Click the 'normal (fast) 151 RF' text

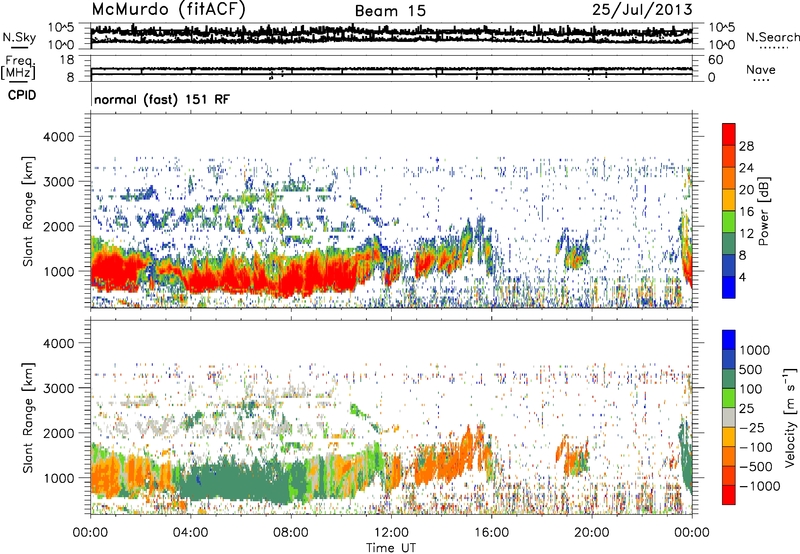(162, 99)
